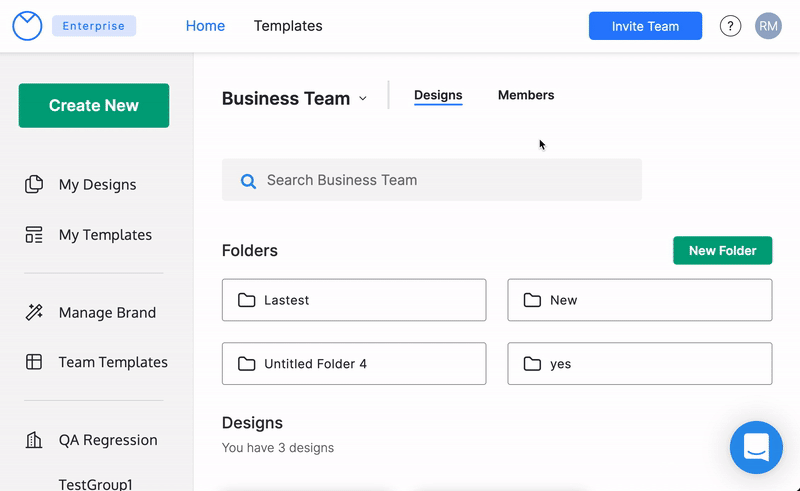800x491 pixels.
Task: Click the Team Templates grid icon
Action: click(x=34, y=362)
